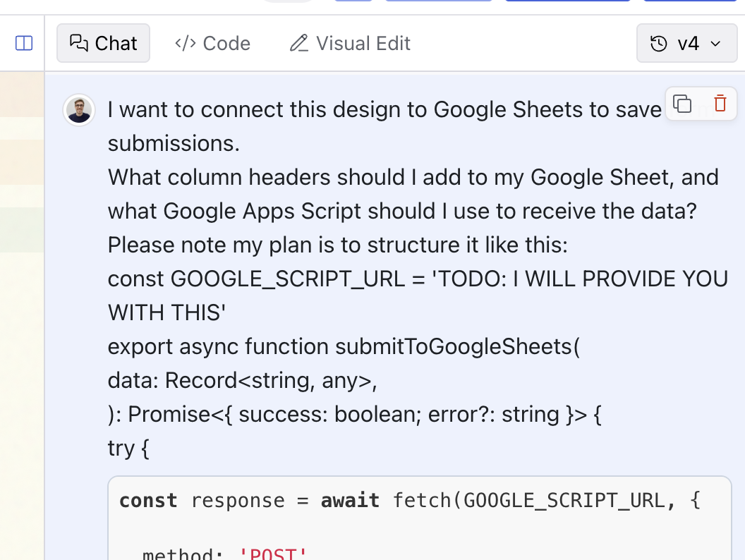745x560 pixels.
Task: Click the GOOGLE_SCRIPT_URL constant line in message
Action: coord(416,279)
